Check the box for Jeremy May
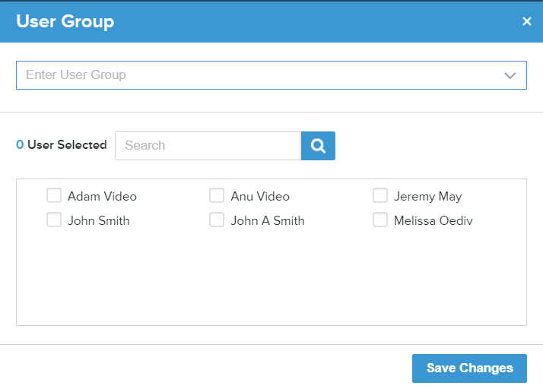543x392 pixels. [380, 196]
